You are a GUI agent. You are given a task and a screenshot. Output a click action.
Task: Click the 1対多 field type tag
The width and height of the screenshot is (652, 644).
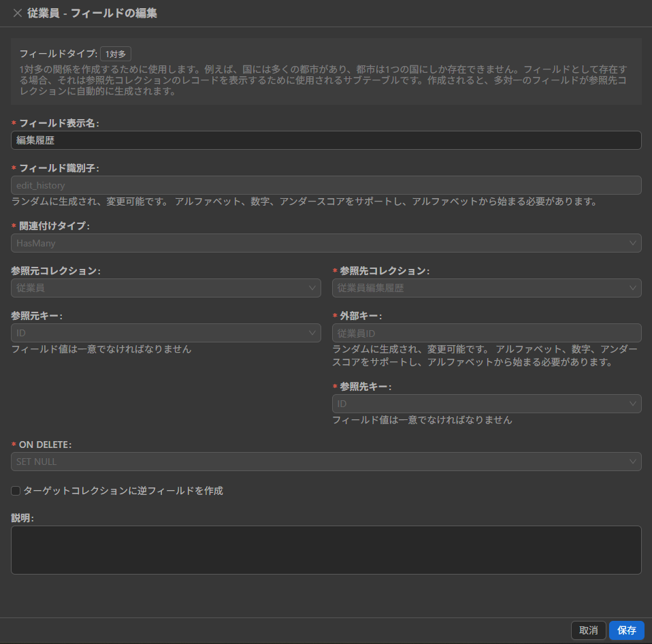[x=116, y=54]
